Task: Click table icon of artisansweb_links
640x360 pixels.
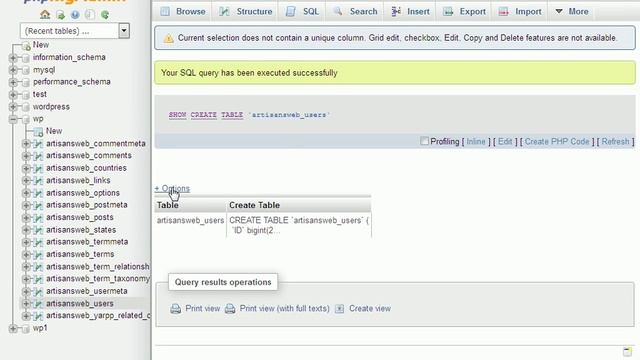Action: [x=38, y=181]
